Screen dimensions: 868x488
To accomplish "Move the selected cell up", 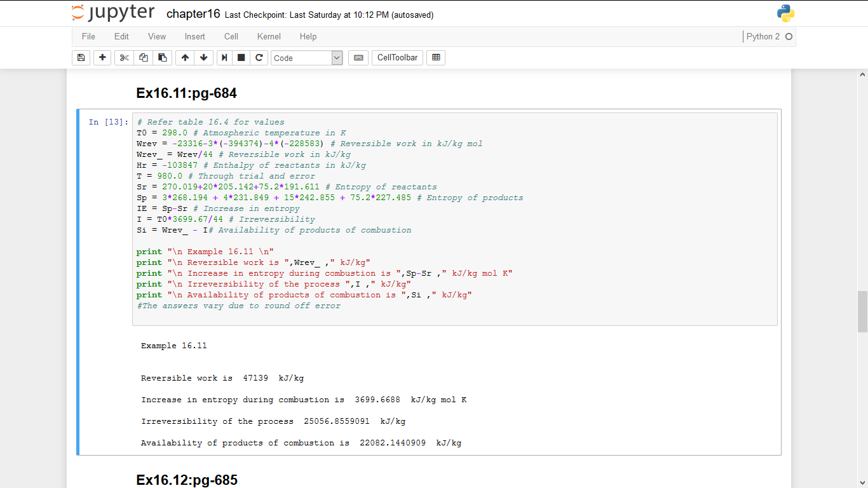I will (185, 58).
